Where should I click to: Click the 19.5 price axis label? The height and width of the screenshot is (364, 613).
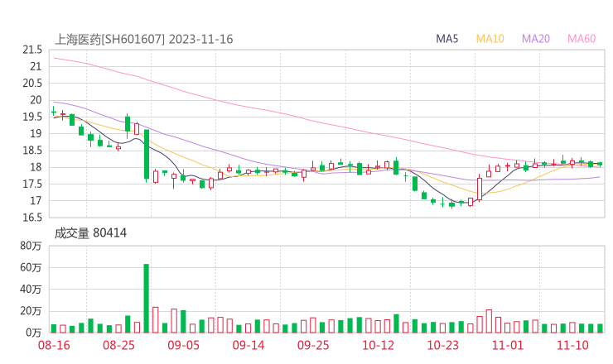[32, 117]
